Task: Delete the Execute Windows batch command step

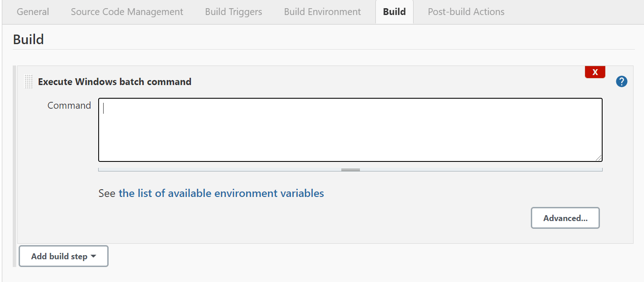Action: 595,71
